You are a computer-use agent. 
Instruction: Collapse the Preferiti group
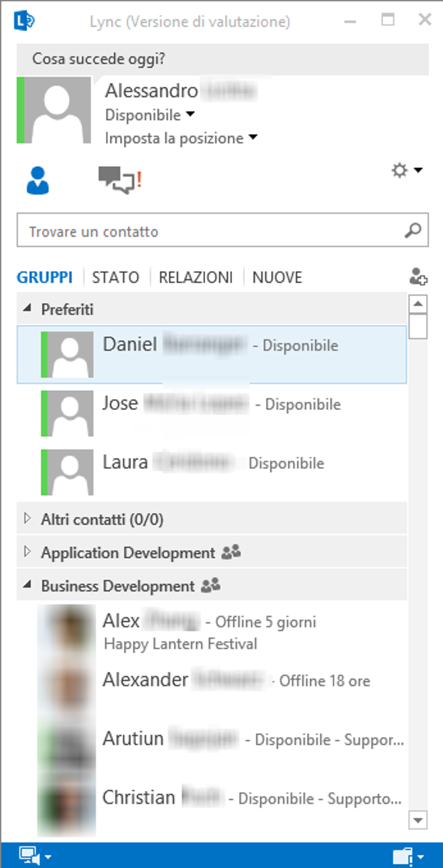[x=27, y=309]
